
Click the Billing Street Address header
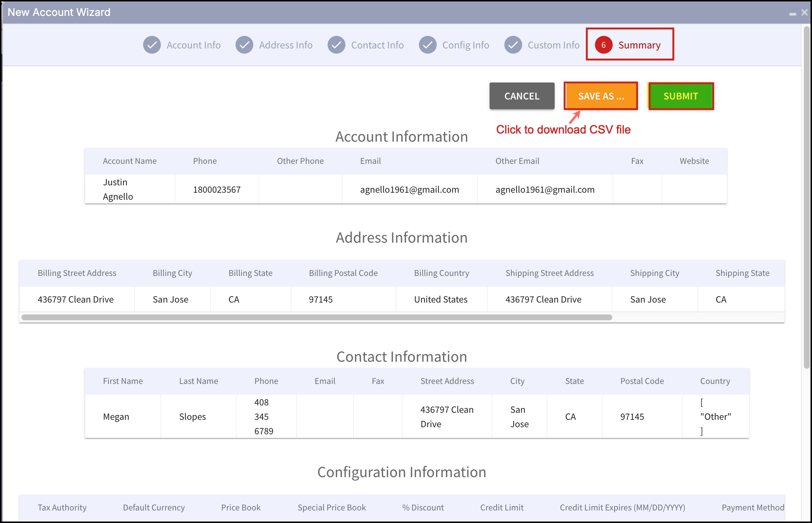point(77,273)
